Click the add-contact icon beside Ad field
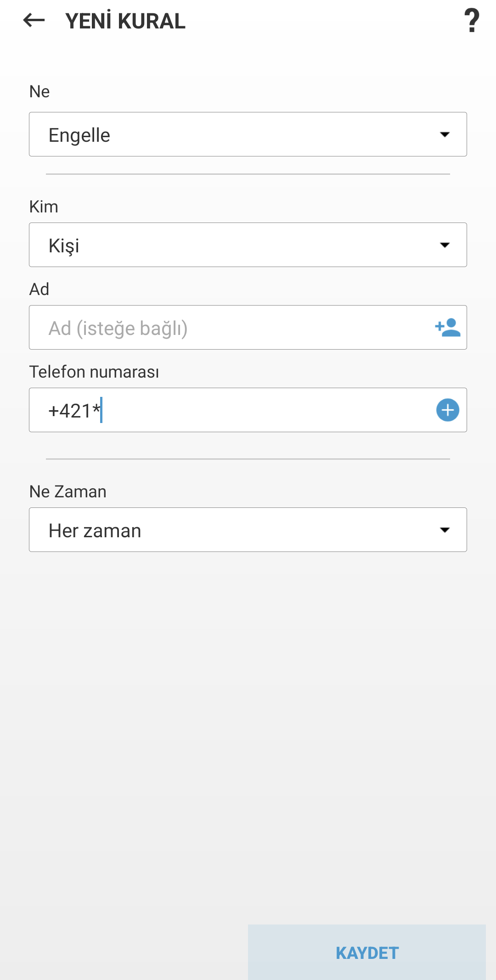Screen dimensions: 496x980 click(446, 327)
